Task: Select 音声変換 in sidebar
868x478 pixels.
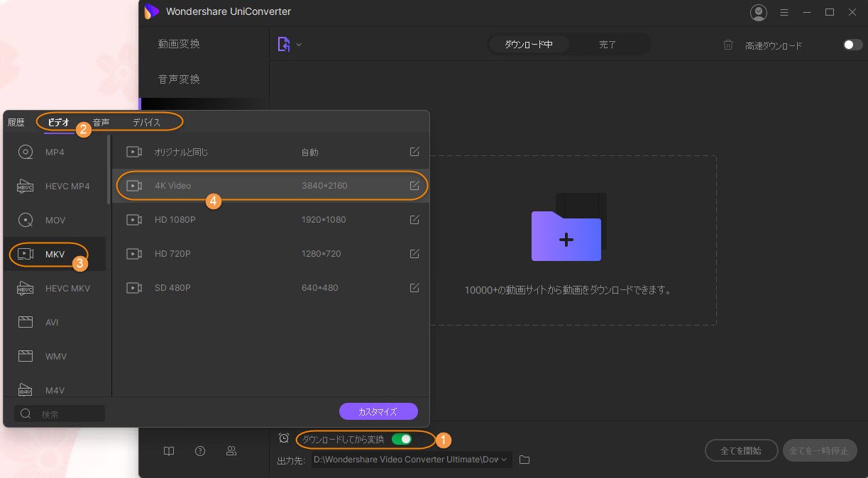Action: [179, 79]
